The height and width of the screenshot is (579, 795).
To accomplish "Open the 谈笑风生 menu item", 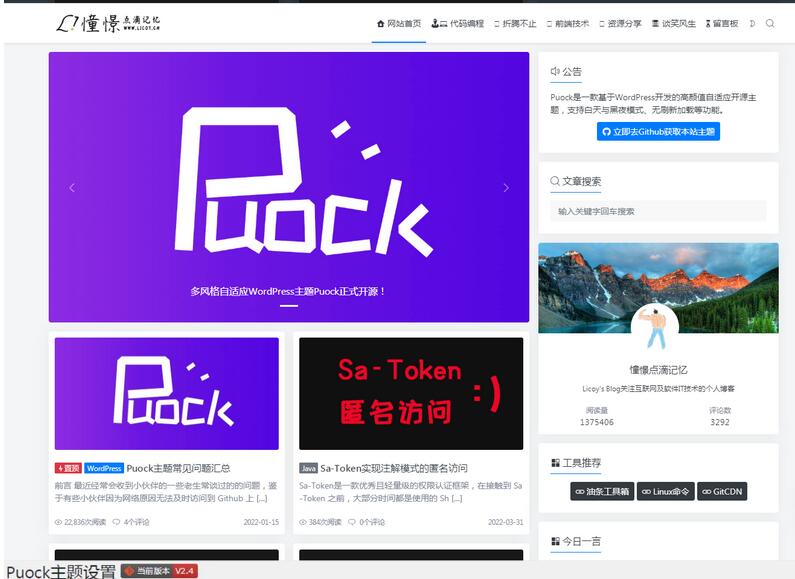I will [673, 23].
